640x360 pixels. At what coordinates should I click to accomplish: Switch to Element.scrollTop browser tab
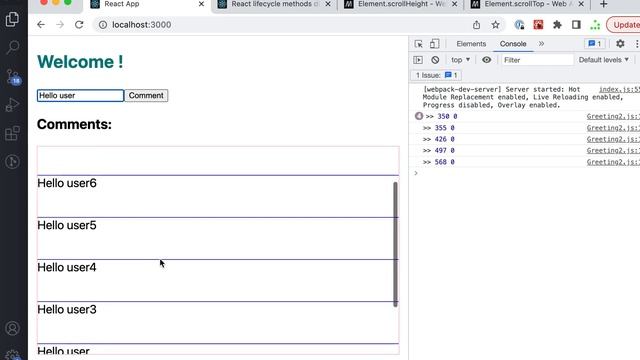pyautogui.click(x=528, y=4)
